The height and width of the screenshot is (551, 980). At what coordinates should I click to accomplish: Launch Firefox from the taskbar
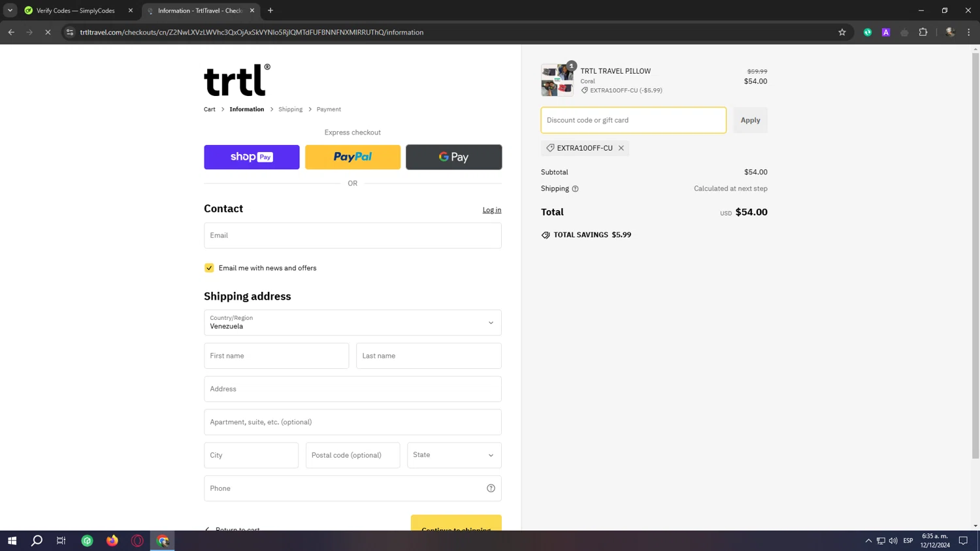click(112, 541)
